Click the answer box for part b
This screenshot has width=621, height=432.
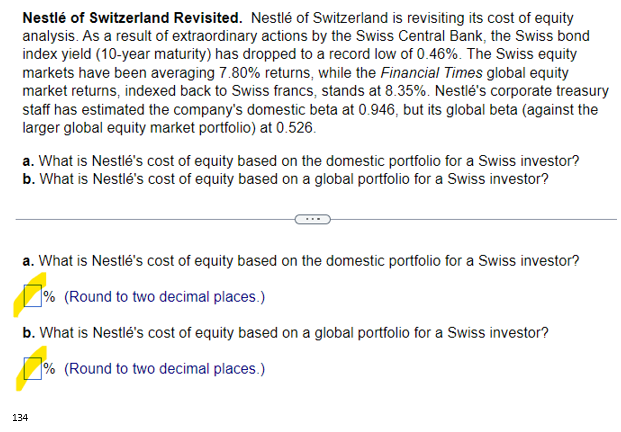(x=33, y=369)
